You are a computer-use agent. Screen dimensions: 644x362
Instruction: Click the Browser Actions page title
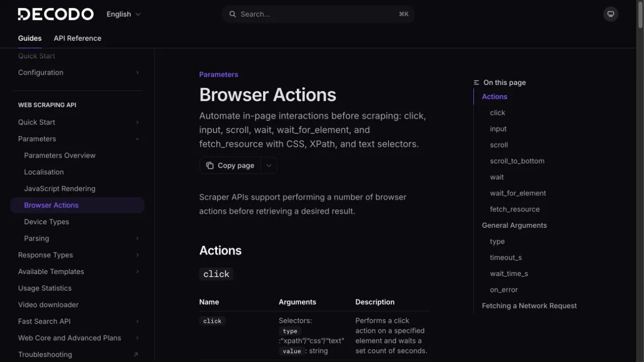pos(268,95)
